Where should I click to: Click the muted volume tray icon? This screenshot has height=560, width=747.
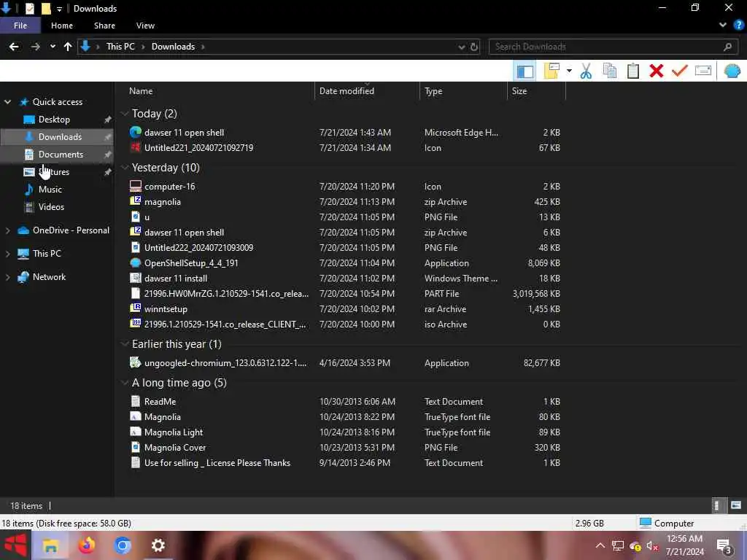[x=651, y=545]
